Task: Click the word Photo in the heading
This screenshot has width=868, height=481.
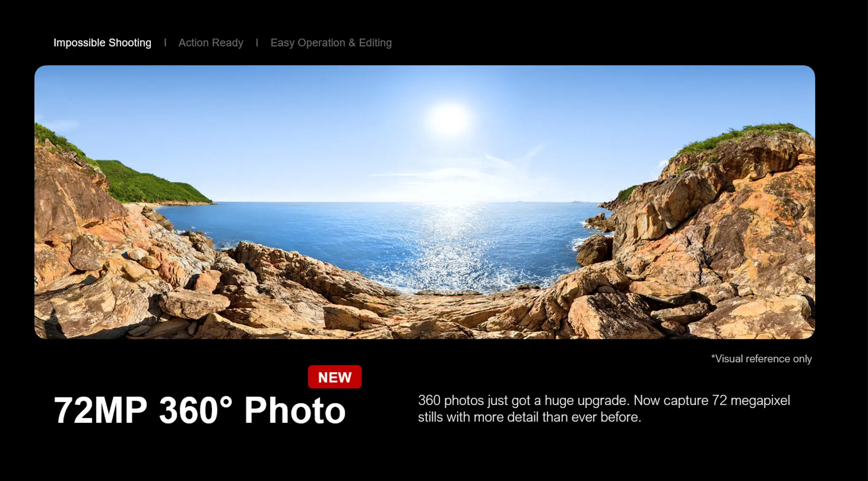Action: [295, 410]
